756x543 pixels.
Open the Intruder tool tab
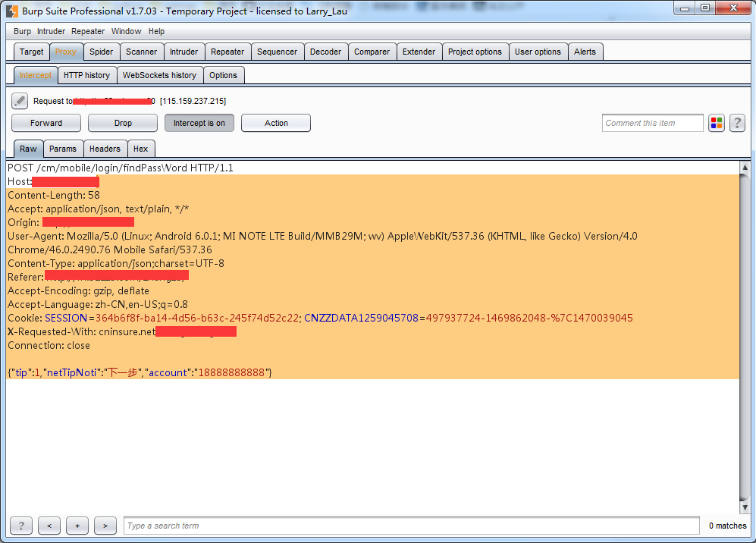coord(184,52)
